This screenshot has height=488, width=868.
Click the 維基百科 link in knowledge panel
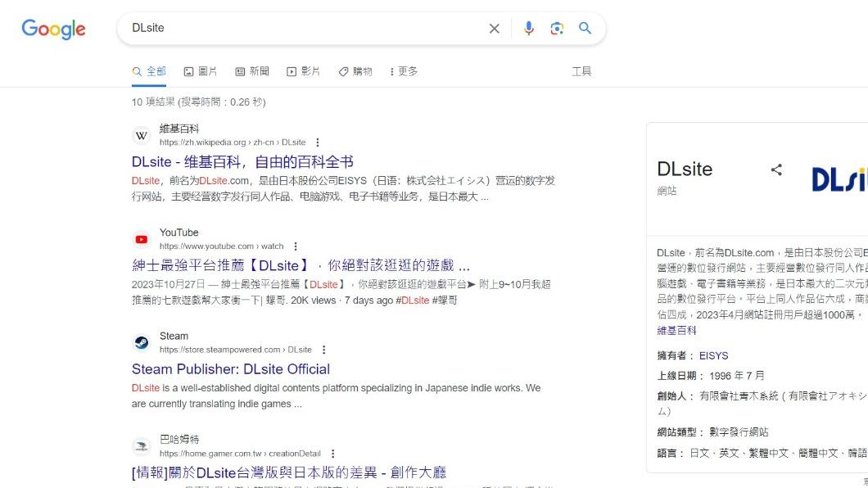[x=676, y=330]
